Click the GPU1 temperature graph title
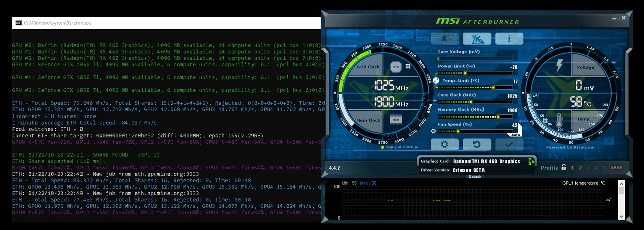Image resolution: width=644 pixels, height=230 pixels. point(584,183)
